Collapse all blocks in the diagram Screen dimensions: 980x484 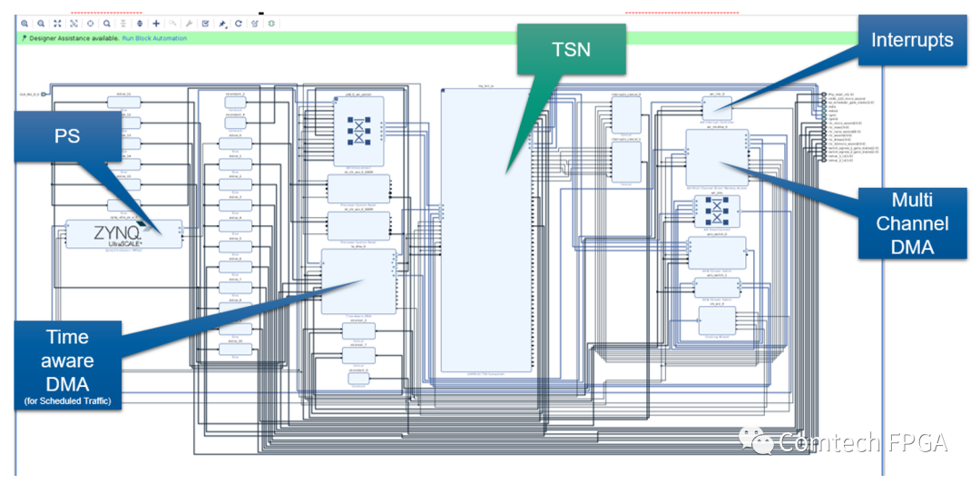[122, 24]
